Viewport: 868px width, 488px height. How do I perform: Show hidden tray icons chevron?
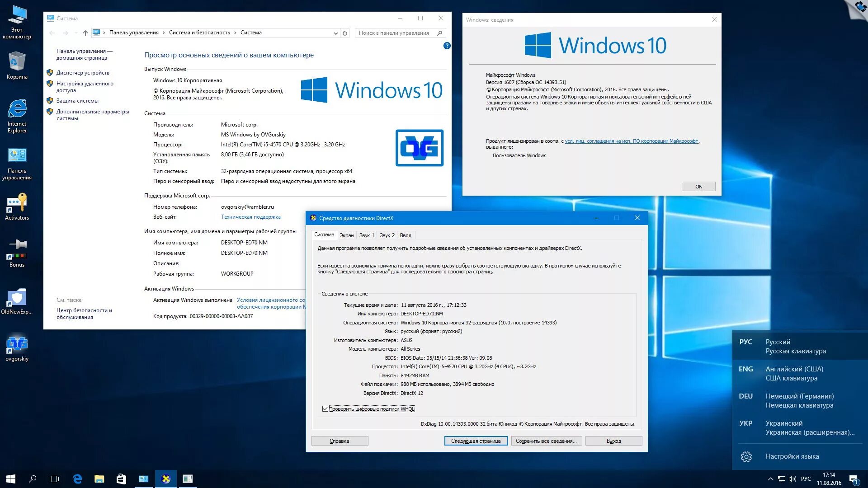pos(770,479)
